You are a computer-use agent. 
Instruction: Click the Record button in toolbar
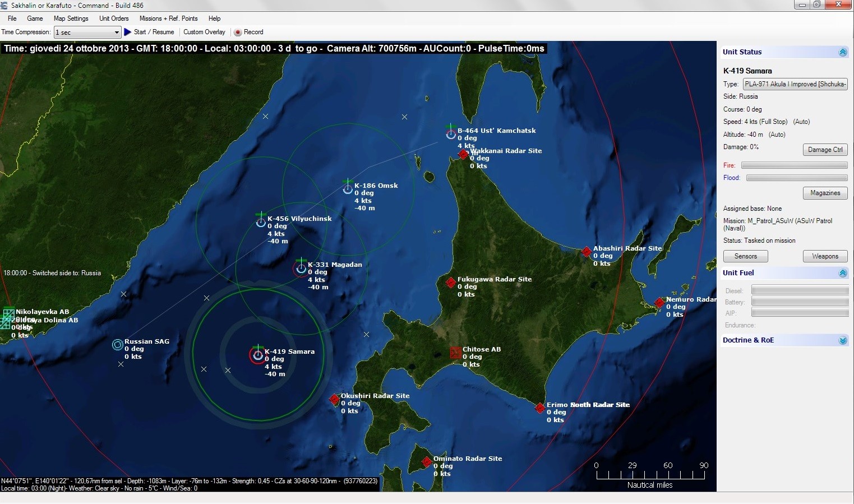(x=249, y=32)
